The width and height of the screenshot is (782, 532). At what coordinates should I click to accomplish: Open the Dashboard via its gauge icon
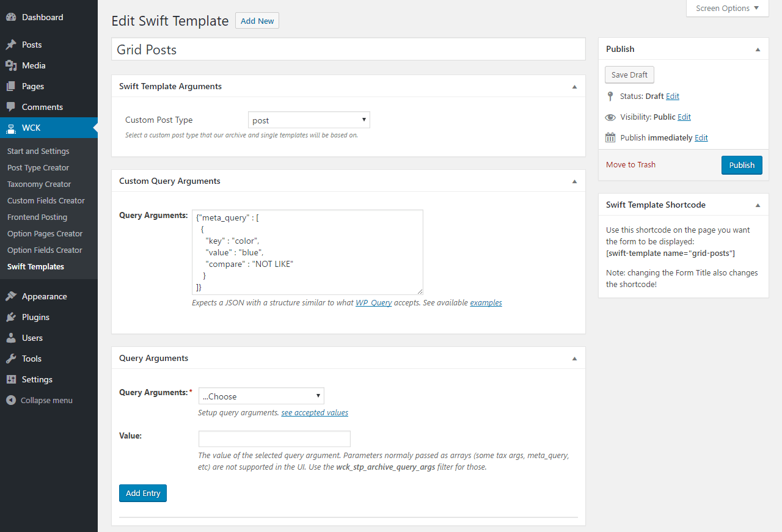pos(13,16)
